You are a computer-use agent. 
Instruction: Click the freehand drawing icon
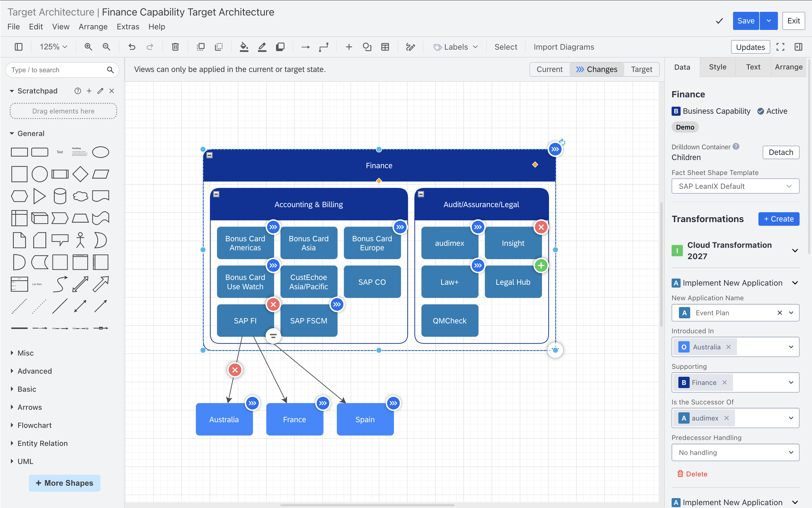click(x=410, y=47)
